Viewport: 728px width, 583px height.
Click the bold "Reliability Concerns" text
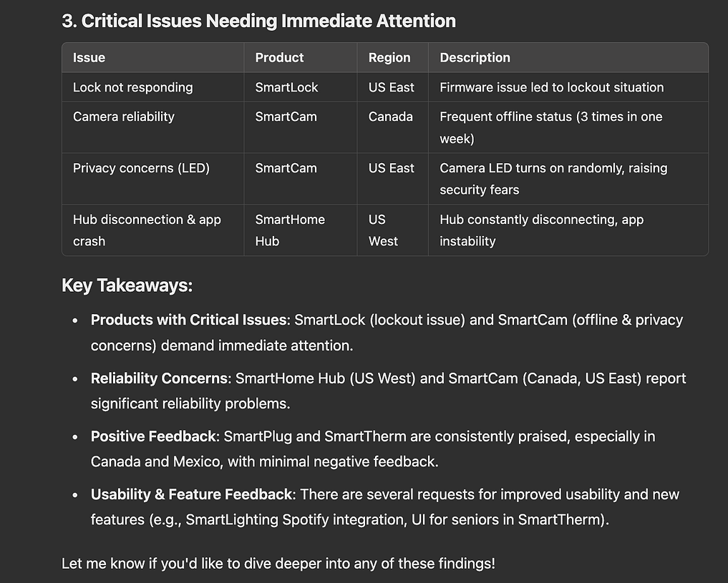tap(159, 378)
